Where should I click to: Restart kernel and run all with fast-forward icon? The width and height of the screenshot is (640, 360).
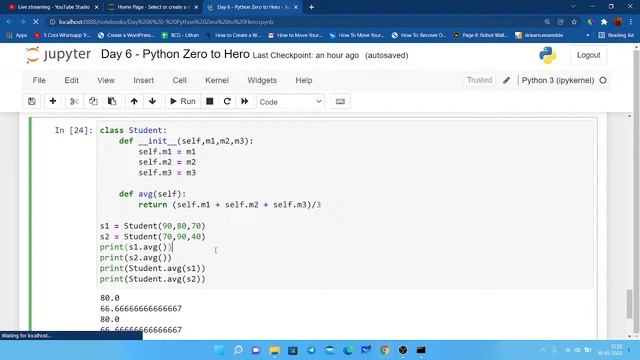tap(244, 101)
